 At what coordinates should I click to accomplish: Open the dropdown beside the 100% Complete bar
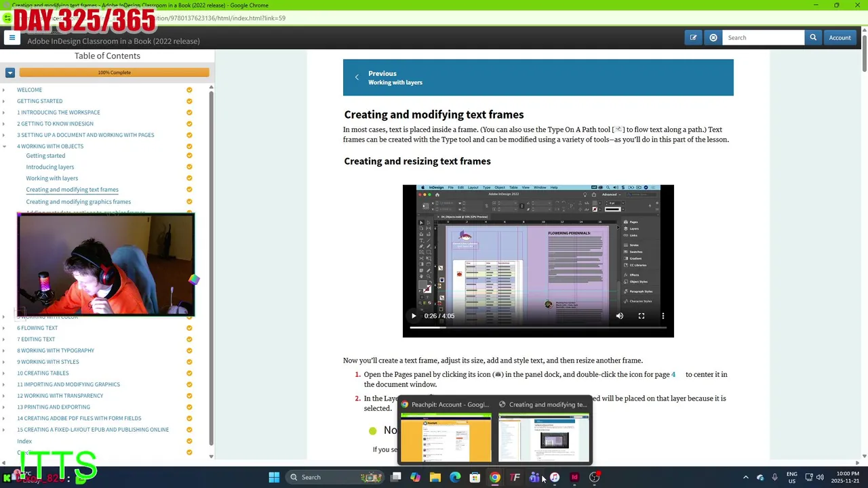(x=10, y=73)
